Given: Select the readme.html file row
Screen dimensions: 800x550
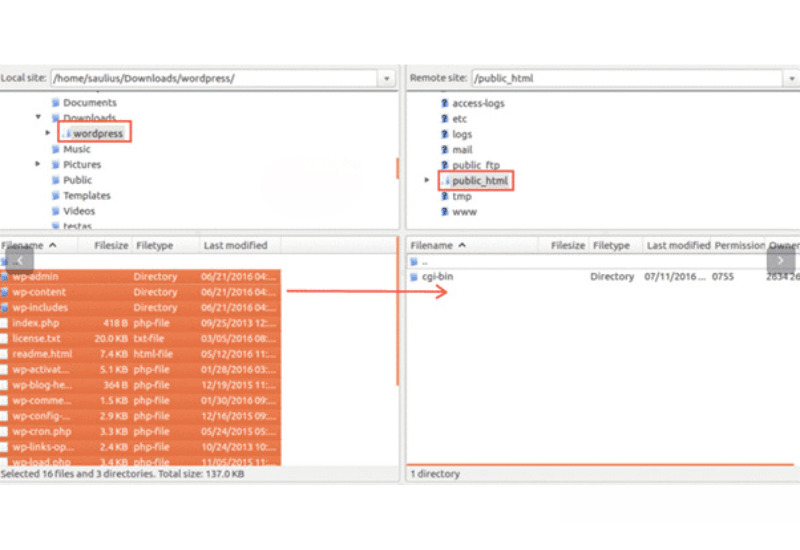Looking at the screenshot, I should point(140,354).
